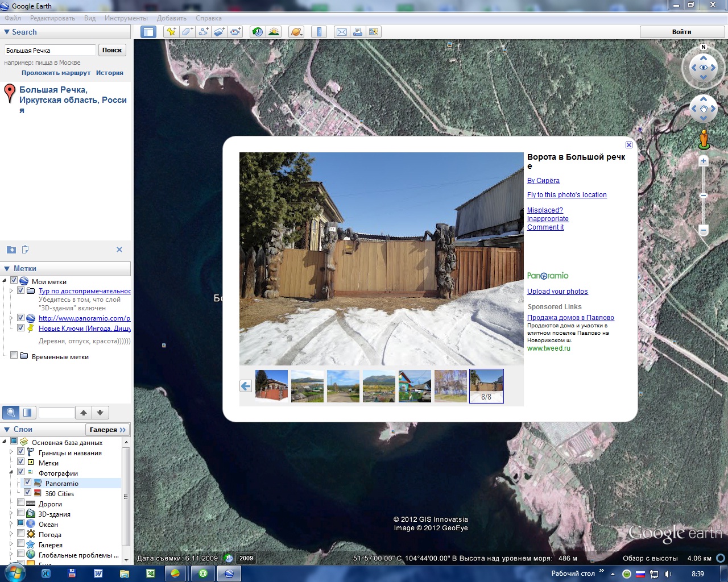728x582 pixels.
Task: Open the Вид menu
Action: click(x=90, y=18)
